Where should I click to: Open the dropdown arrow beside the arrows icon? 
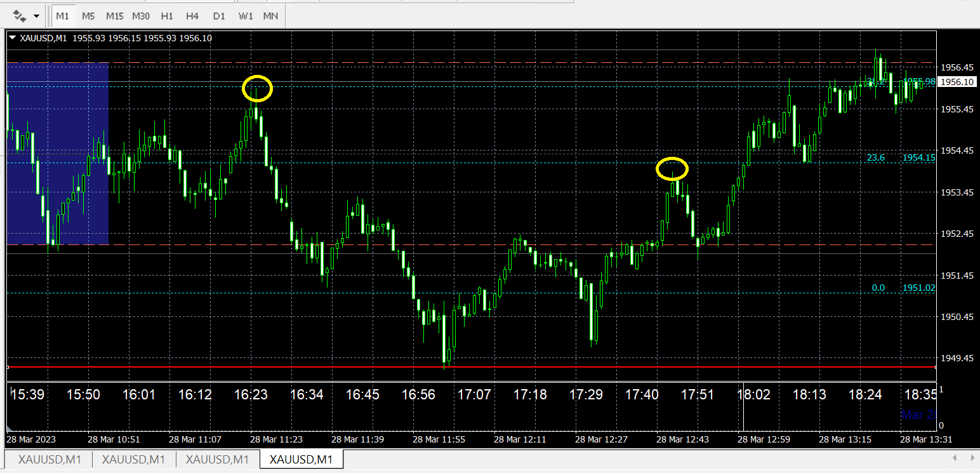[36, 16]
